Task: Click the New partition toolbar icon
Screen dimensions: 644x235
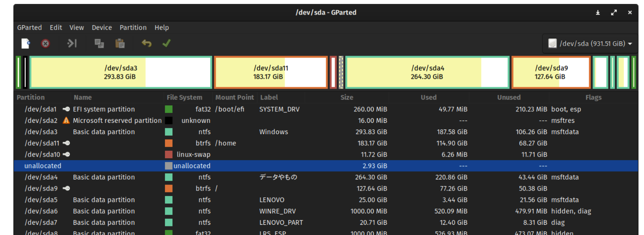Action: coord(26,43)
